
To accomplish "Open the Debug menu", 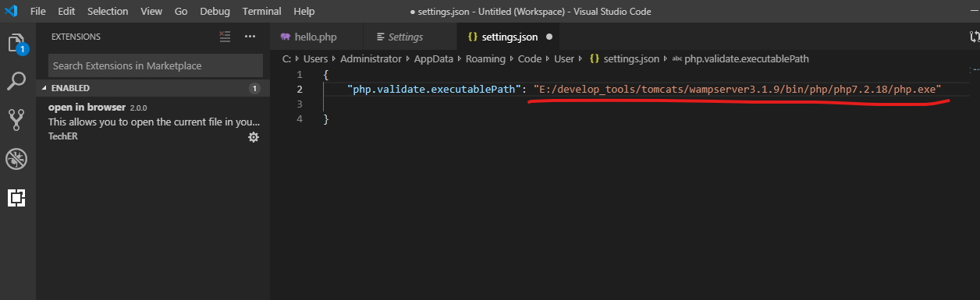I will point(215,12).
